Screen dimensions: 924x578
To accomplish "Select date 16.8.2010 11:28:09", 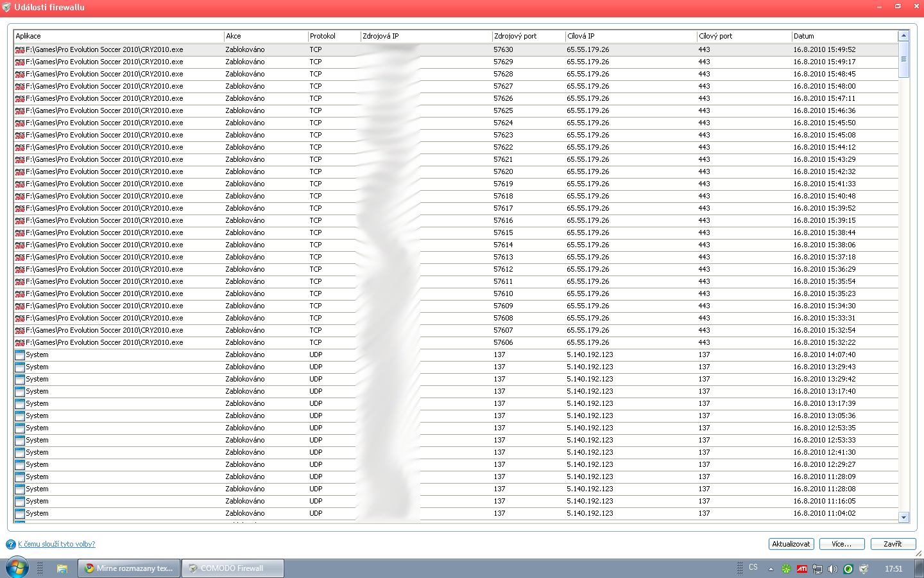I will tap(825, 477).
